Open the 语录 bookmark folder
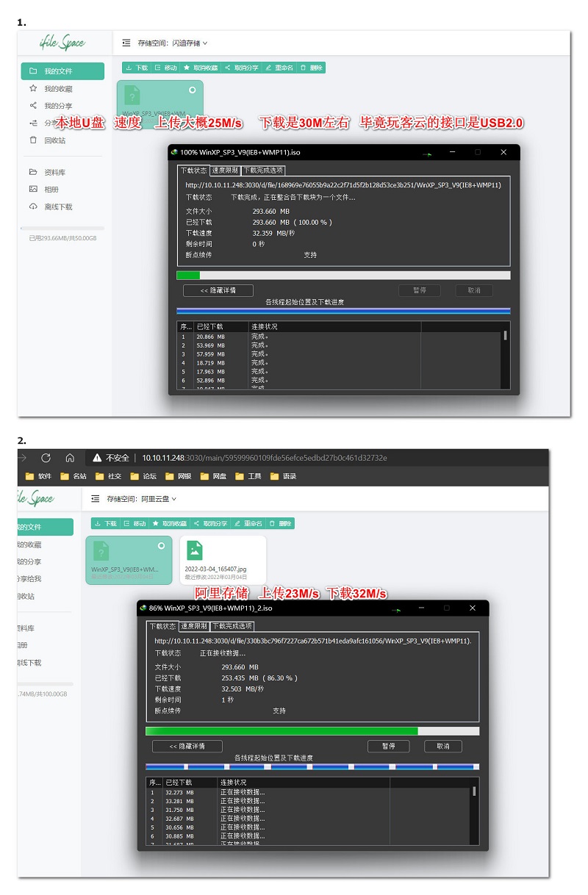The height and width of the screenshot is (895, 588). click(284, 476)
